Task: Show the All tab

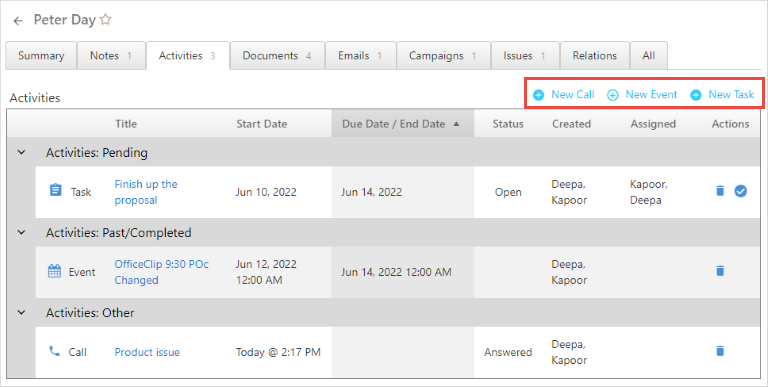Action: (x=648, y=56)
